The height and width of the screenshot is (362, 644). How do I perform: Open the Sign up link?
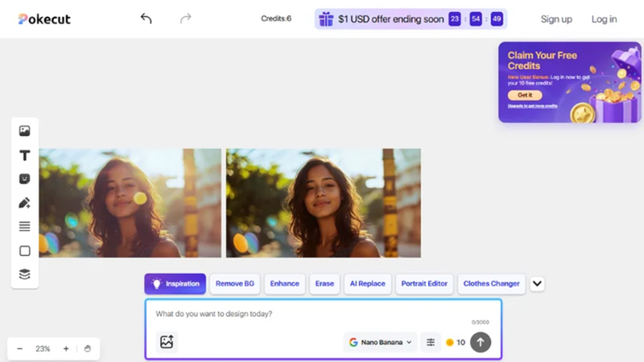[556, 19]
